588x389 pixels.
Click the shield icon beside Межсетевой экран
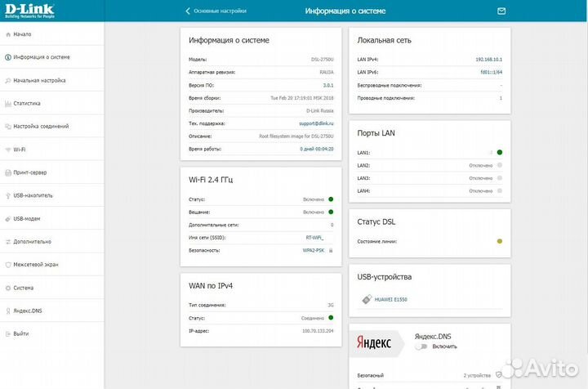pos(8,265)
